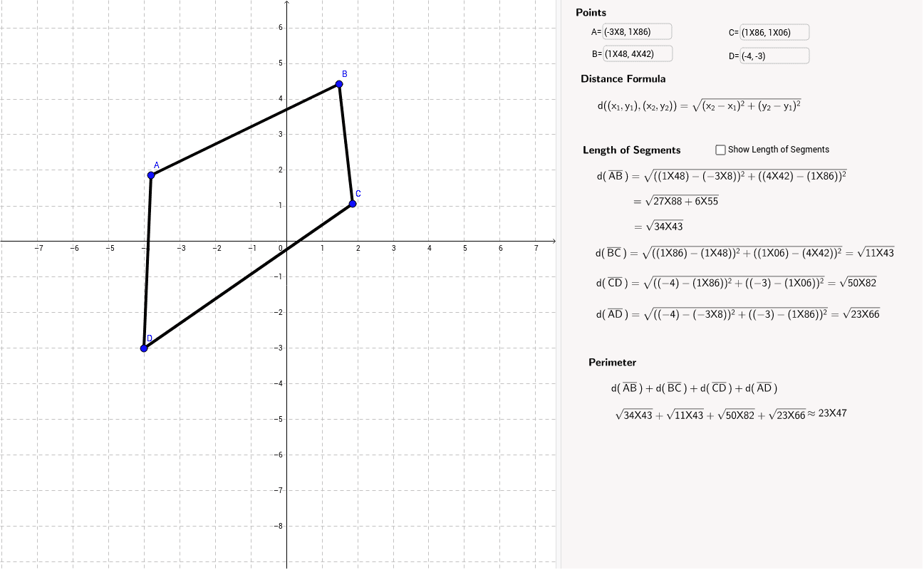Viewport: 924px width, 570px height.
Task: Click the 'Perimeter' heading
Action: point(612,362)
